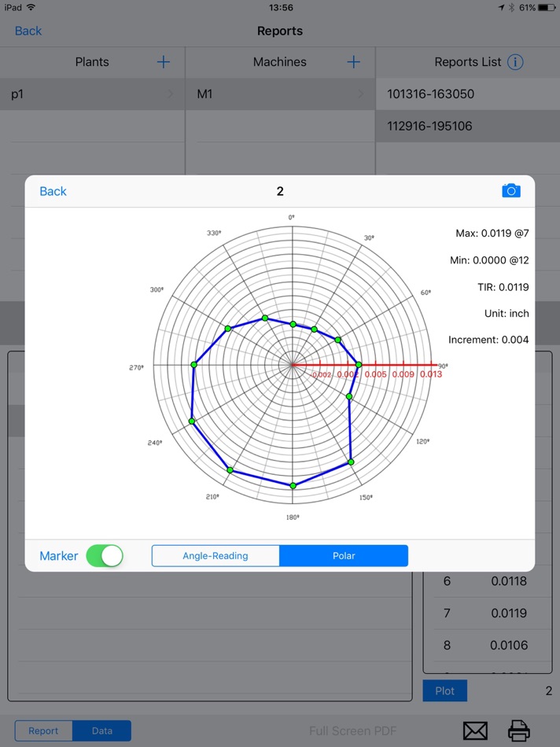The width and height of the screenshot is (560, 747).
Task: Expand plant p1 chevron
Action: pyautogui.click(x=171, y=94)
